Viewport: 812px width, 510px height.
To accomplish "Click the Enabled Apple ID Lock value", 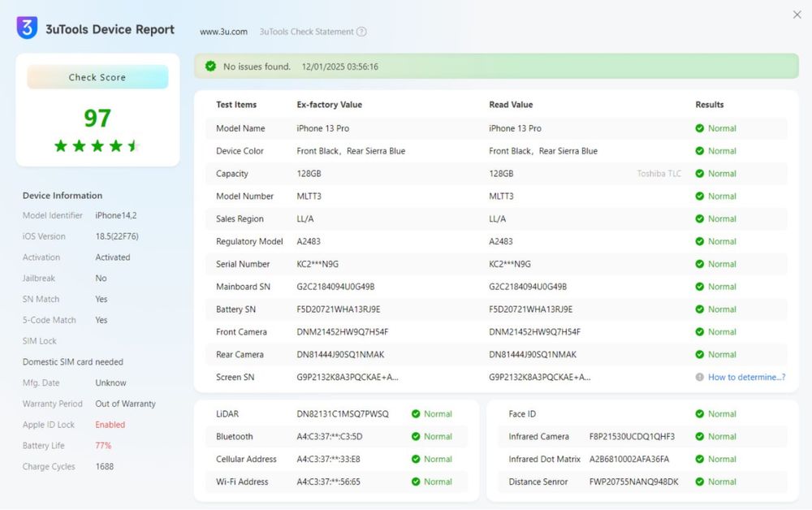I will pyautogui.click(x=110, y=425).
